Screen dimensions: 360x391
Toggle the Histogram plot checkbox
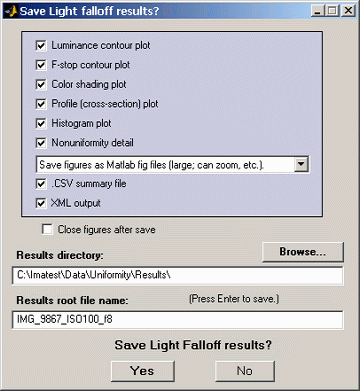pos(41,124)
